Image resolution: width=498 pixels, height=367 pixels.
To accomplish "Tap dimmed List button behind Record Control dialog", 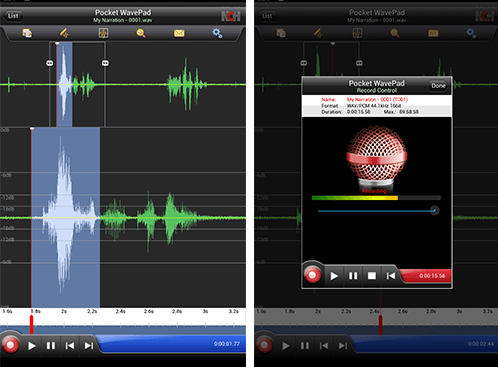I will pos(267,16).
